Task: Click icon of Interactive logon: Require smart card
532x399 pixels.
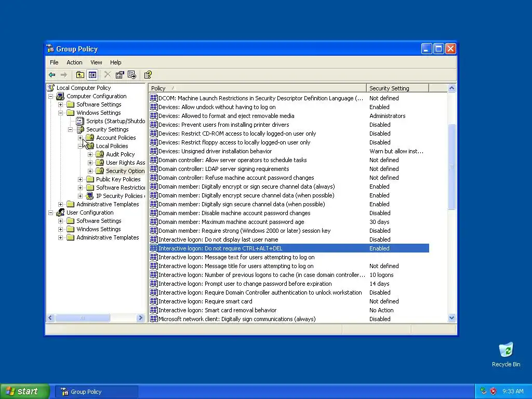Action: click(154, 301)
